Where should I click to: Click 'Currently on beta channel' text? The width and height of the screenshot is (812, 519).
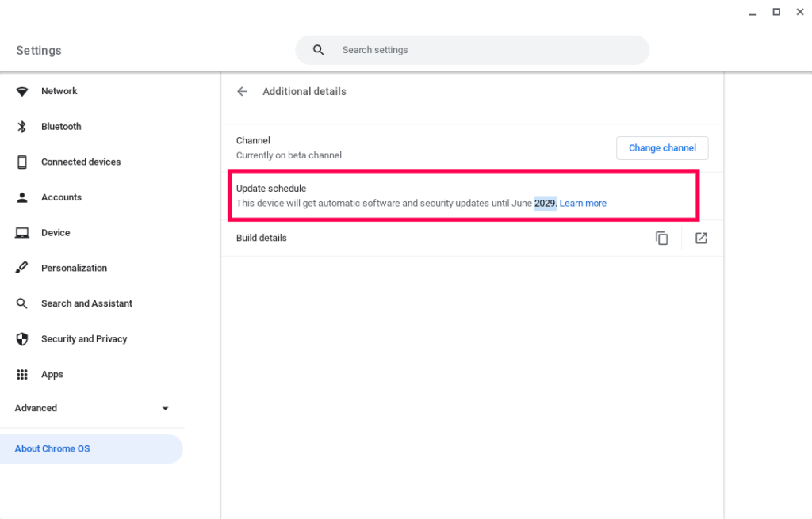289,155
